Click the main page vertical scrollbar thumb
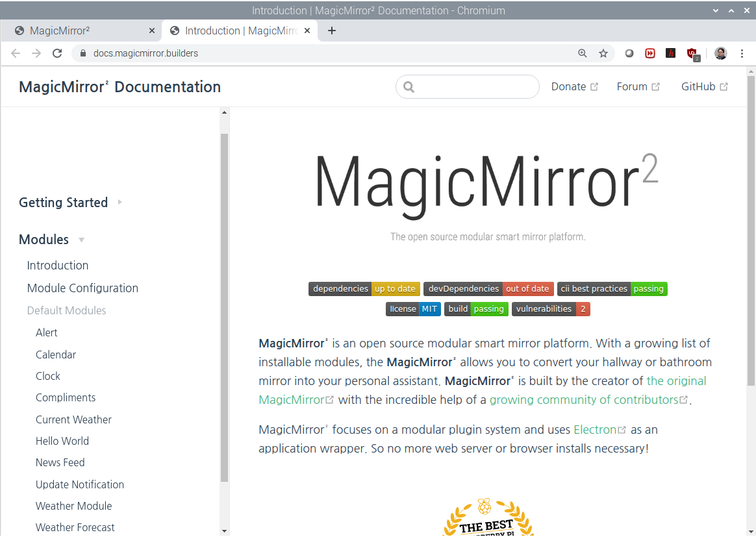The height and width of the screenshot is (537, 756). tap(751, 231)
